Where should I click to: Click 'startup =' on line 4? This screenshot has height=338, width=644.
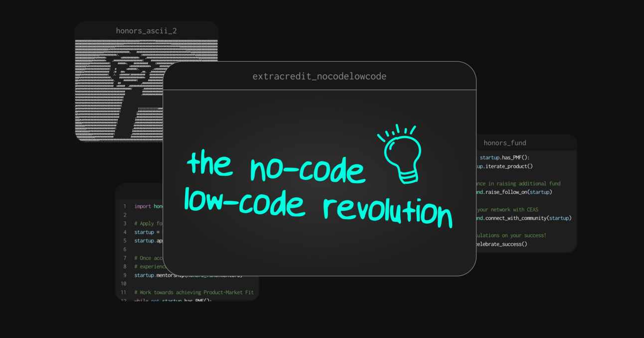(147, 232)
